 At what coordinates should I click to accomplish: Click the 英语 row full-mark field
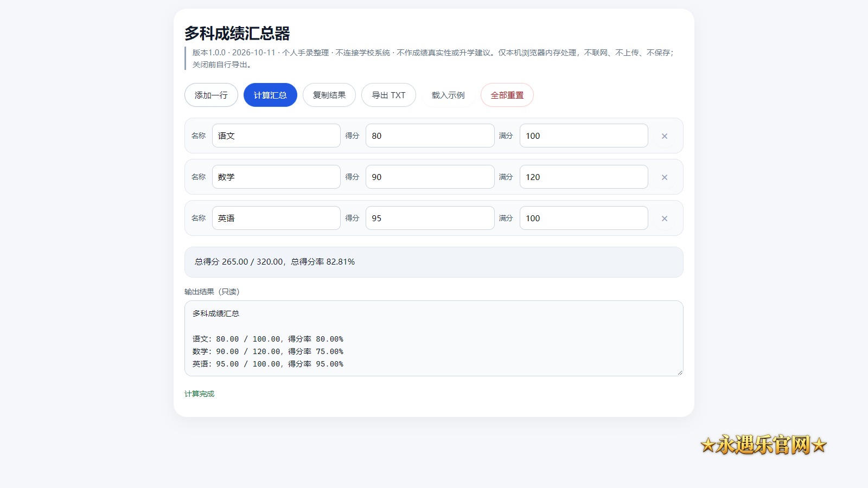pyautogui.click(x=584, y=218)
